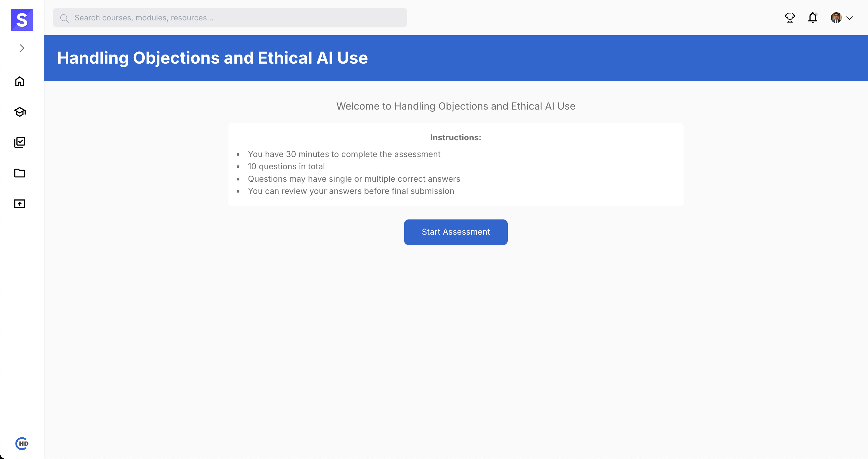Focus the Search courses, modules, resources field
Screen dimensions: 868x459
click(236, 18)
